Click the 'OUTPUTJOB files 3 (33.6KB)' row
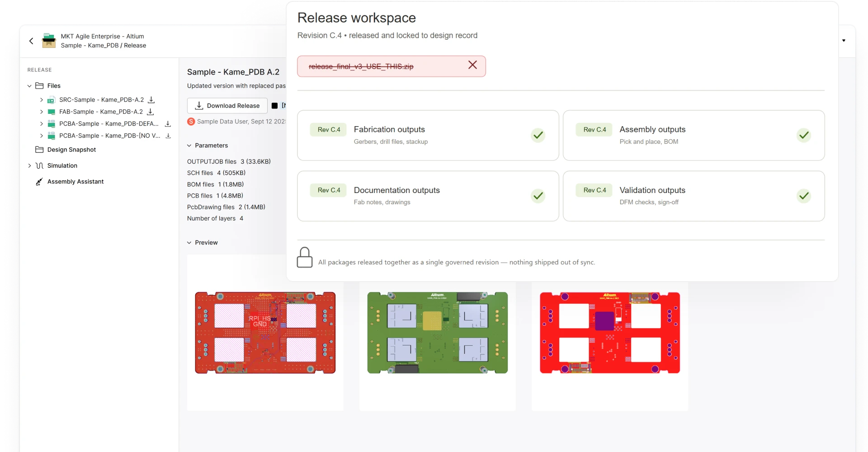This screenshot has width=868, height=452. [x=229, y=161]
